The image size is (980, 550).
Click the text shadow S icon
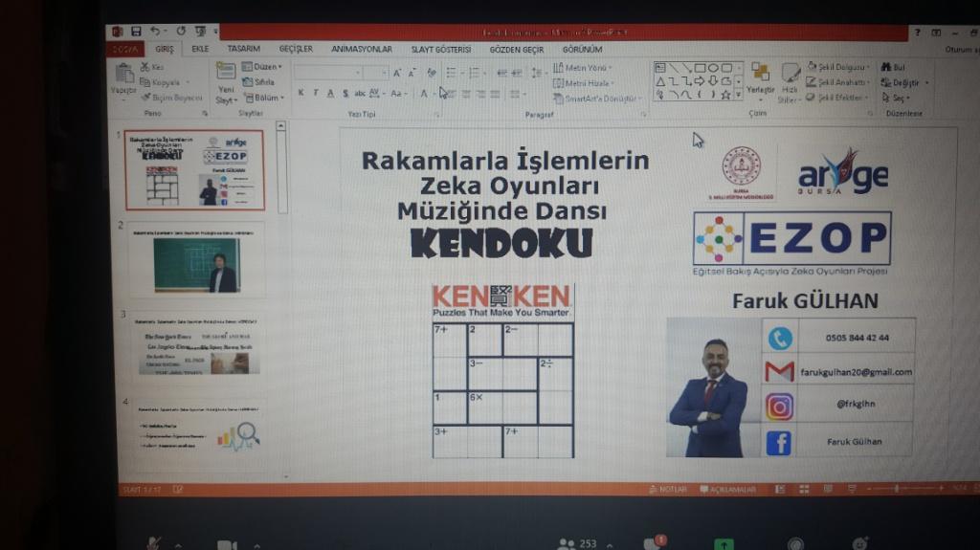(345, 93)
